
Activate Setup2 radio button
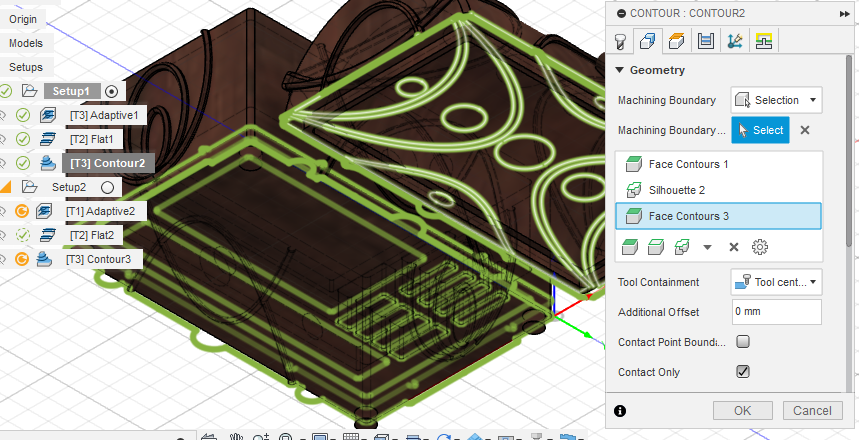click(x=107, y=187)
